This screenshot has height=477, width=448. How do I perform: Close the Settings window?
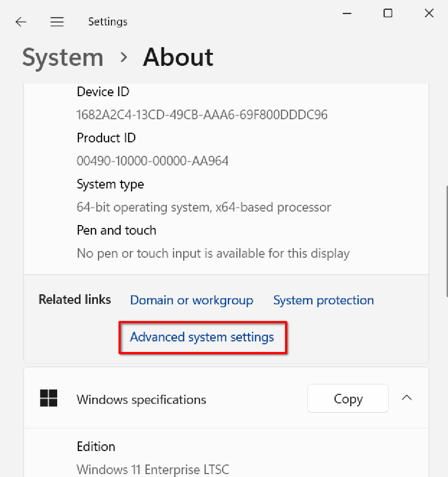coord(429,13)
